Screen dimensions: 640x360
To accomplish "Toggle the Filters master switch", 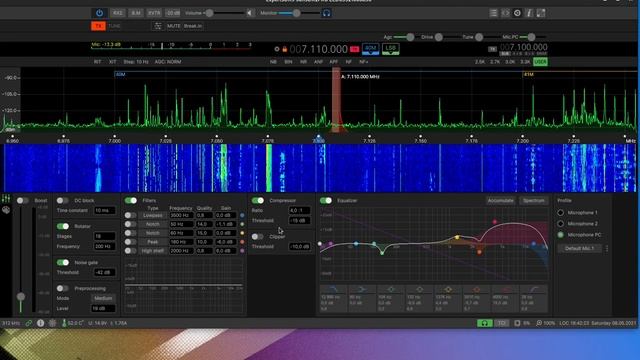I will pyautogui.click(x=131, y=200).
